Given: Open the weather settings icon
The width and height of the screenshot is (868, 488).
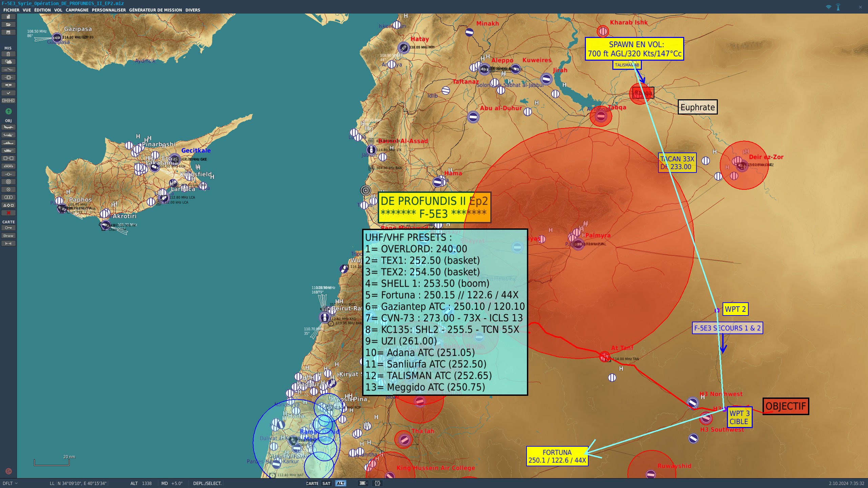Looking at the screenshot, I should pos(8,62).
